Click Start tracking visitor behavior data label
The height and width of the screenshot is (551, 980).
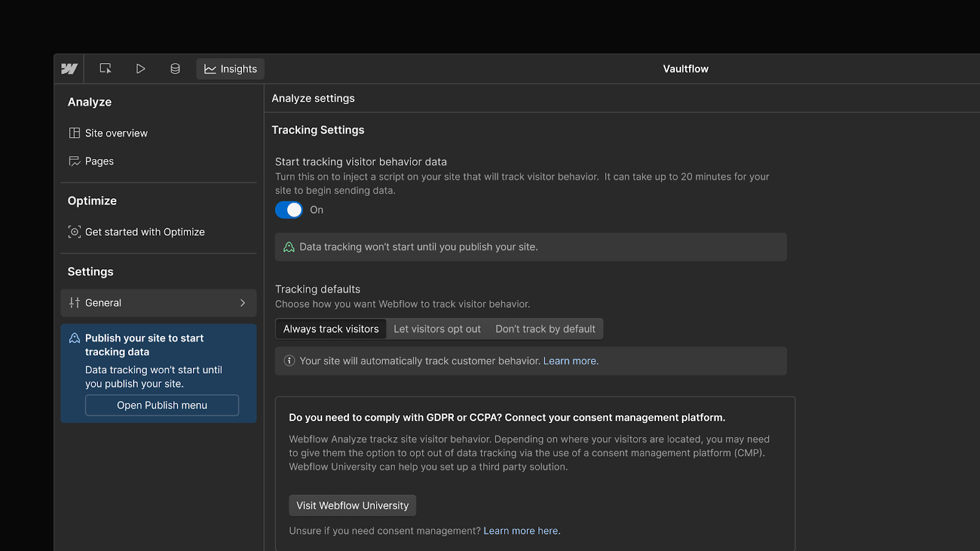tap(361, 162)
